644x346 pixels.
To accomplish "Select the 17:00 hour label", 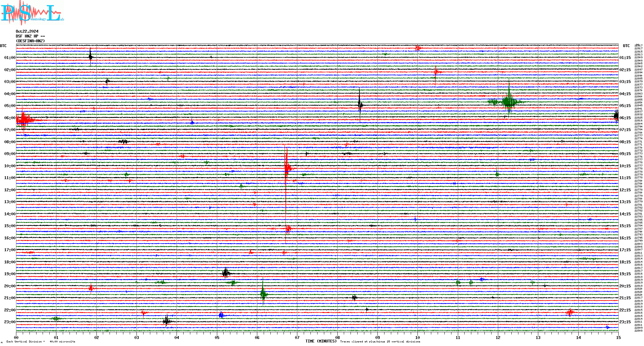I will click(10, 250).
